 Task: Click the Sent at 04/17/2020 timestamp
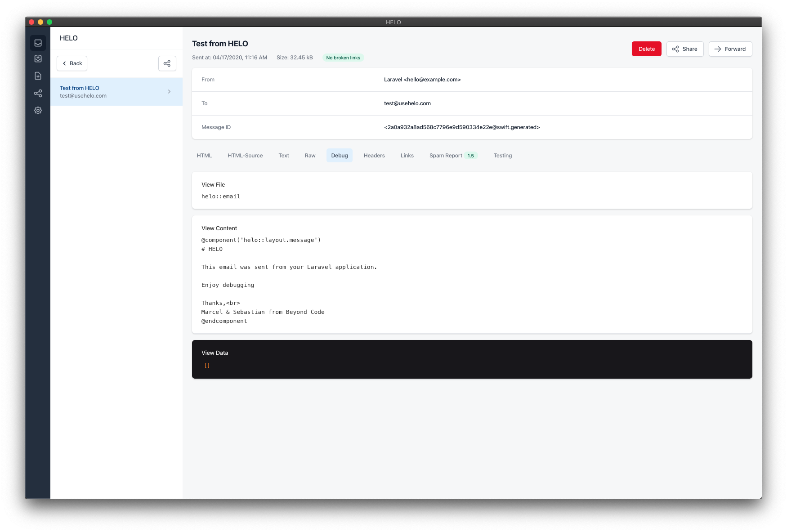click(x=229, y=58)
